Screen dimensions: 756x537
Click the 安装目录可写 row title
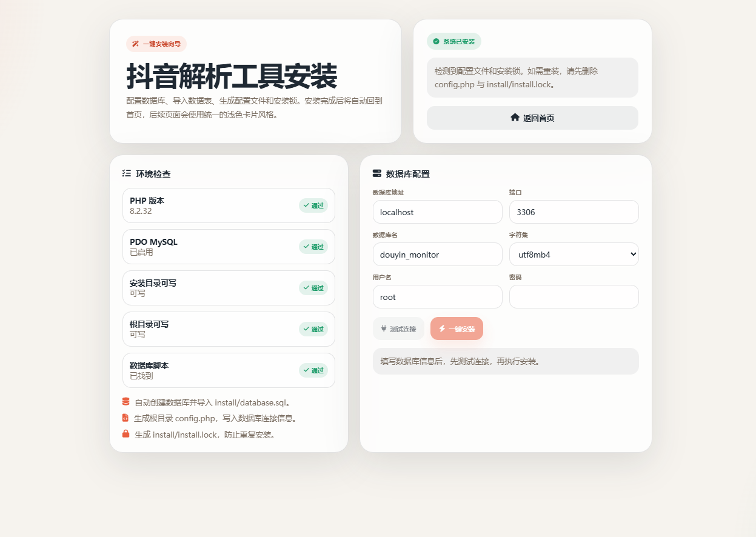click(x=153, y=283)
